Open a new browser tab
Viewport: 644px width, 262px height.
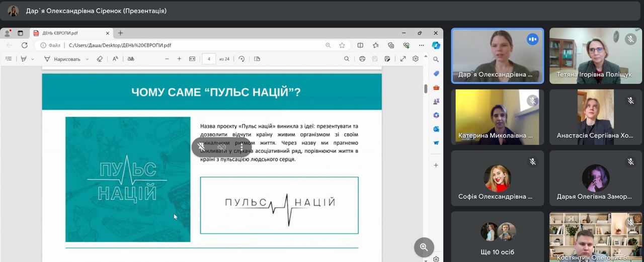click(x=120, y=33)
